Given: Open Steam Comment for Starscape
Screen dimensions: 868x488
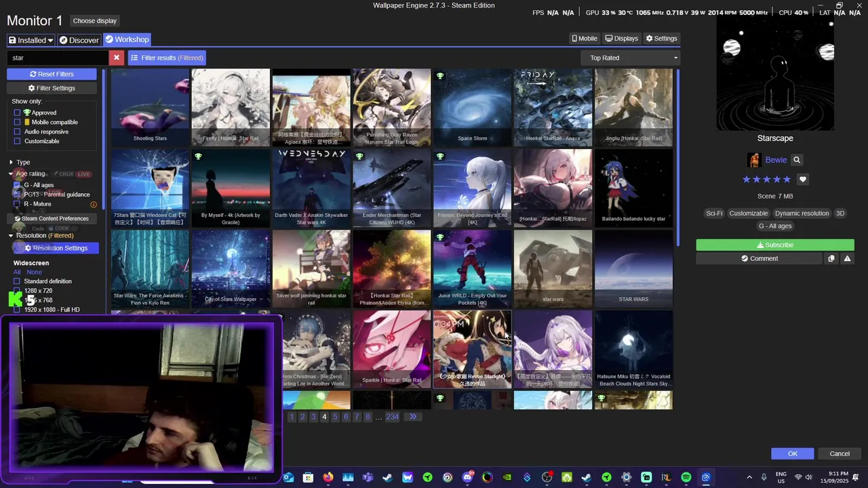Looking at the screenshot, I should (x=759, y=258).
